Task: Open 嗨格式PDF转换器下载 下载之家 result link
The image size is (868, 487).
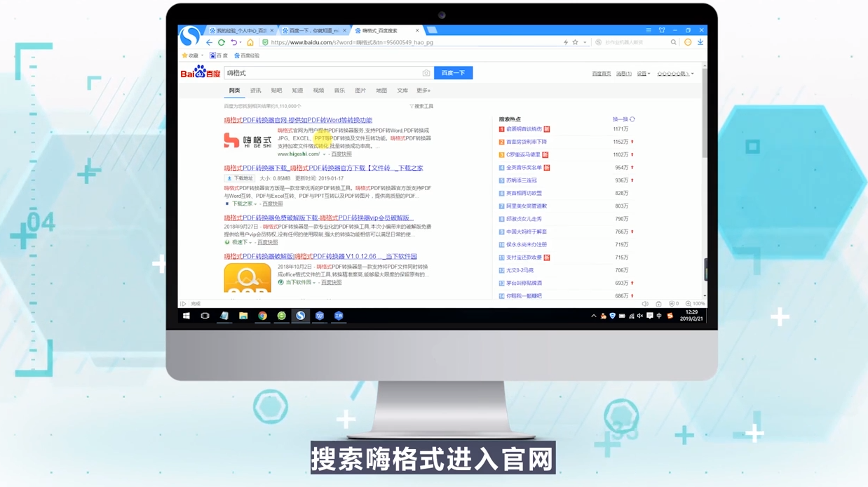Action: pyautogui.click(x=323, y=168)
